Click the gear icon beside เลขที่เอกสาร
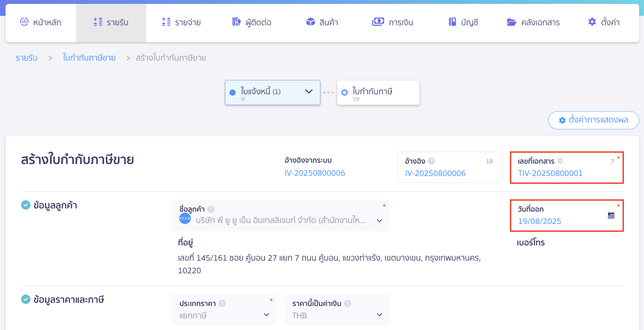644x330 pixels. 560,161
